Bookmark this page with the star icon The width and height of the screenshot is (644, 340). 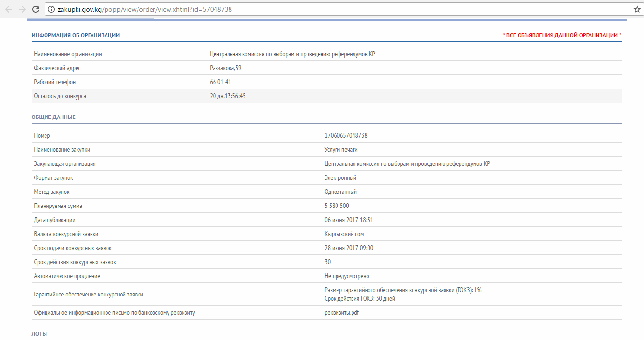[637, 9]
